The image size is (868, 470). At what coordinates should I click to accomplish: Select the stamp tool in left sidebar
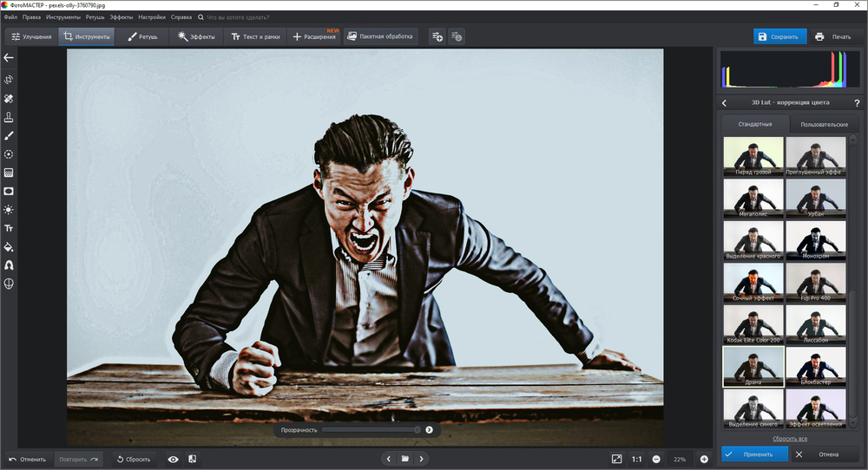[x=9, y=117]
